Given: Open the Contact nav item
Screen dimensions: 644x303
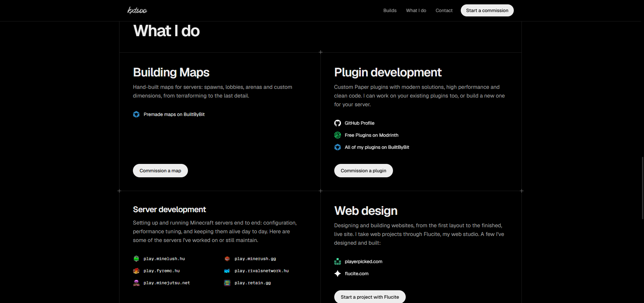Looking at the screenshot, I should pyautogui.click(x=444, y=10).
